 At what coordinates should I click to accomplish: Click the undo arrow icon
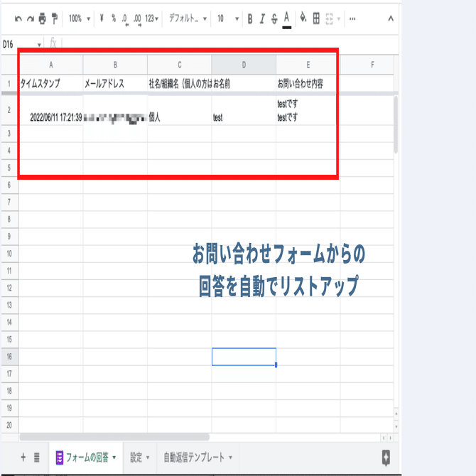(x=18, y=18)
